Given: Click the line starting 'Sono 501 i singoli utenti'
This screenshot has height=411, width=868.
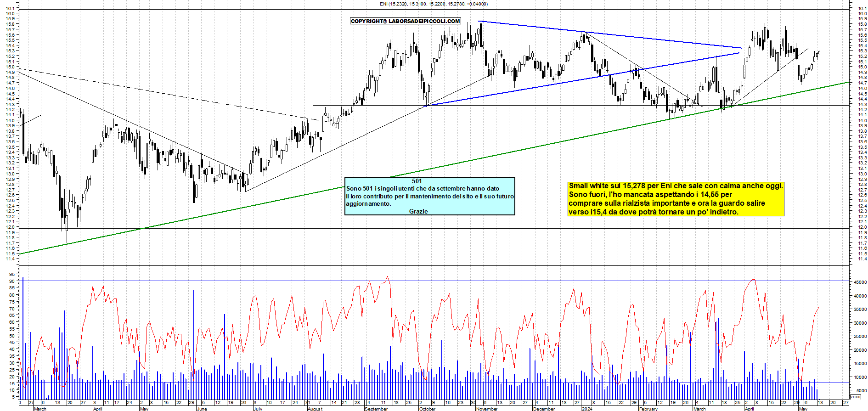Looking at the screenshot, I should pyautogui.click(x=423, y=188).
